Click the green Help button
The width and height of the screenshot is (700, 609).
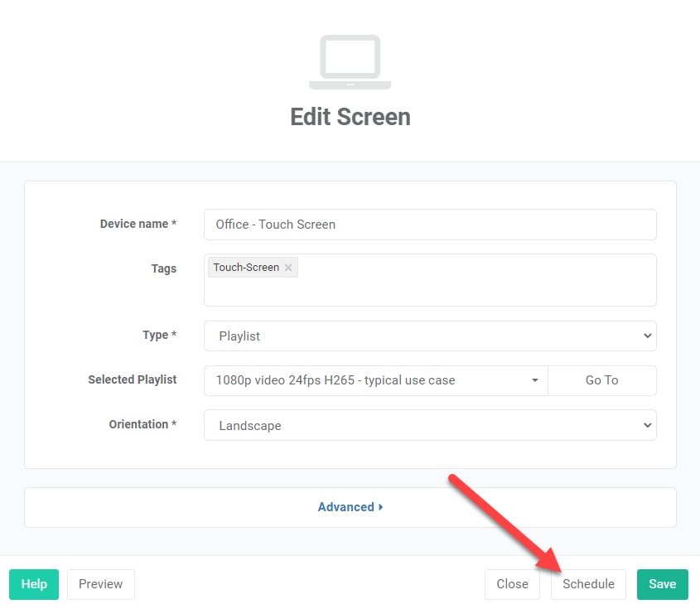pyautogui.click(x=34, y=584)
